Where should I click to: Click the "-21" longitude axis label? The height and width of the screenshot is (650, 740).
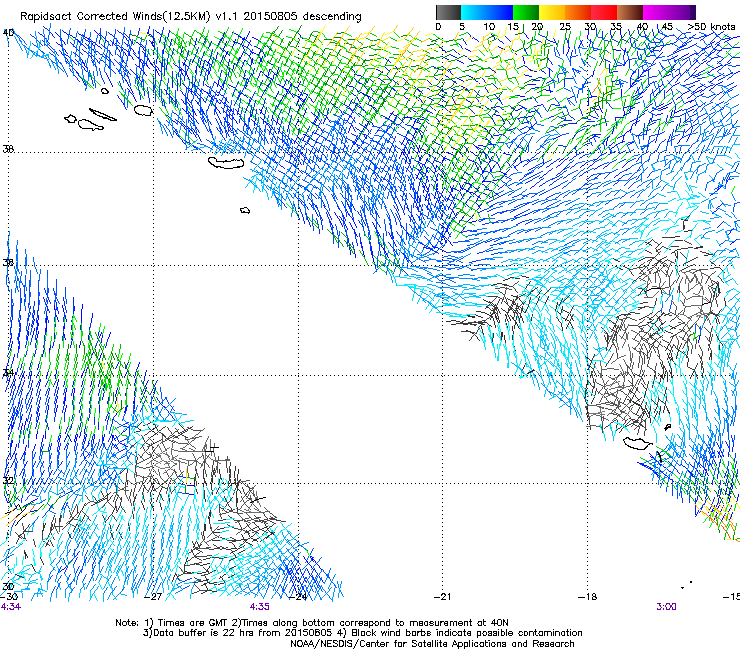pos(442,596)
